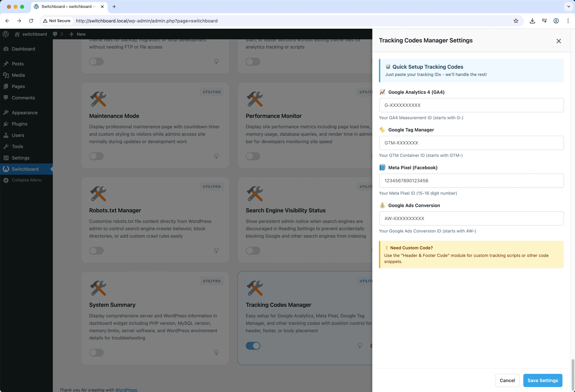
Task: Bookmark the page via the star icon
Action: [516, 21]
